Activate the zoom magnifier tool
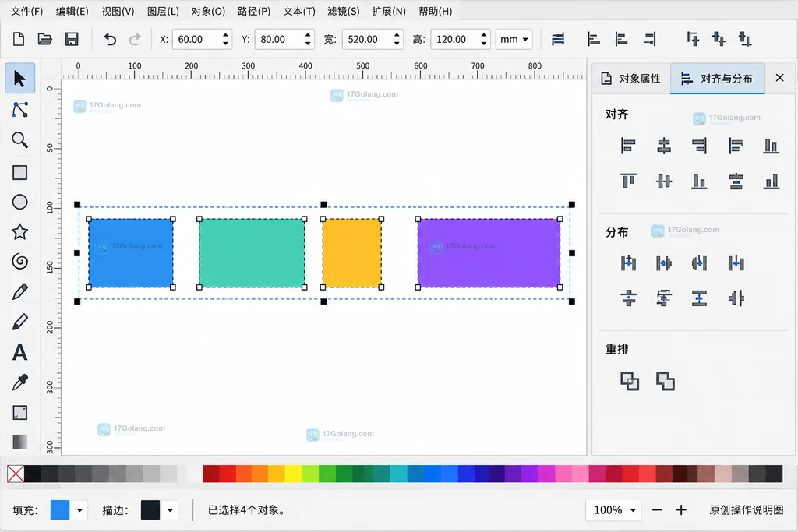The image size is (798, 532). point(19,140)
